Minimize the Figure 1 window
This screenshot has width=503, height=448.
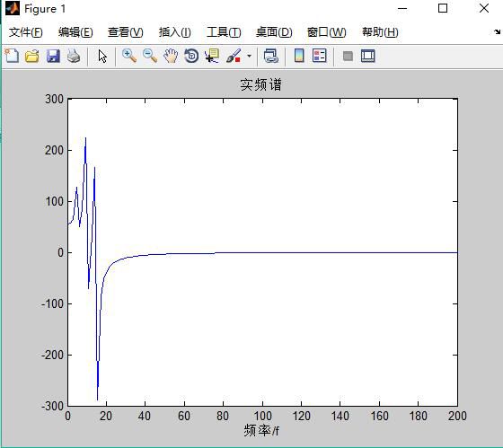click(402, 9)
